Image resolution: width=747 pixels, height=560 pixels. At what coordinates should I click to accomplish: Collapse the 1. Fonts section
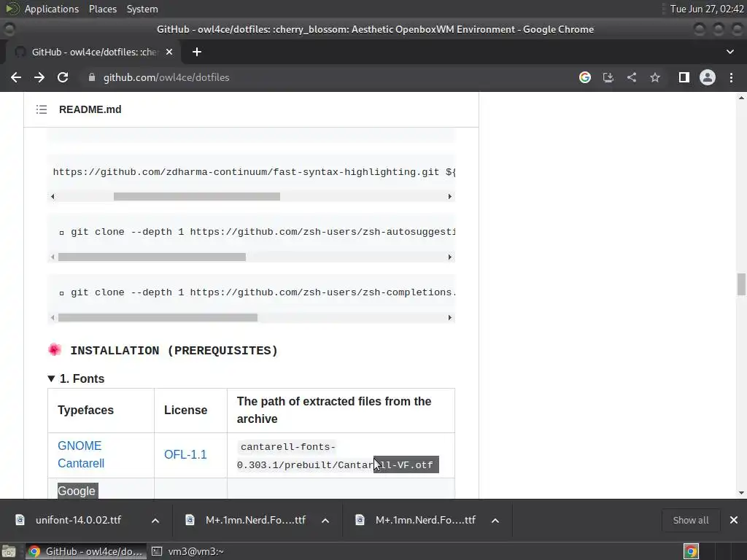pos(76,378)
